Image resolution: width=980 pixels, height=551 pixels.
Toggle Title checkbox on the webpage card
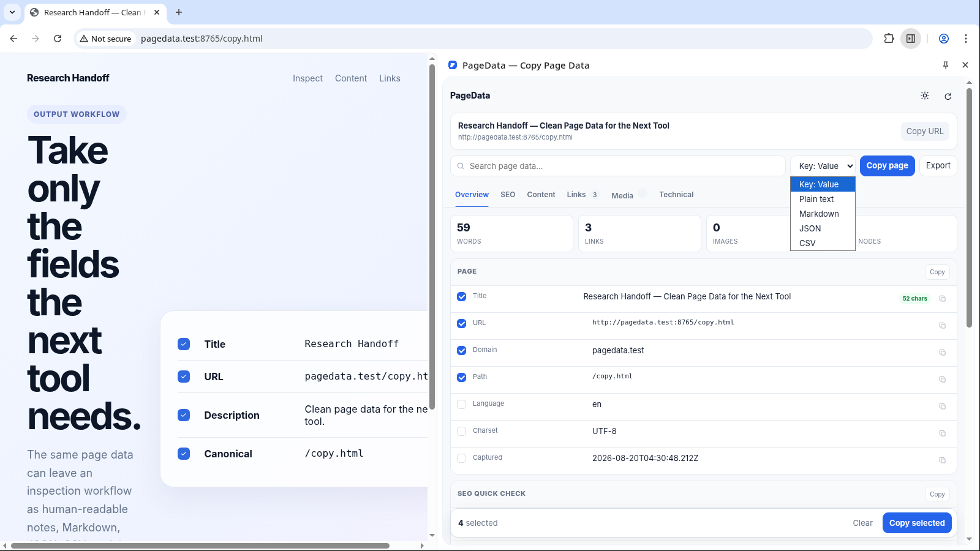click(x=184, y=344)
